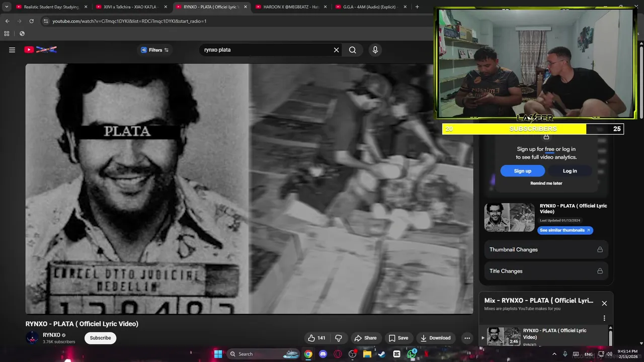Reload the YouTube page
This screenshot has width=644, height=362.
point(31,21)
